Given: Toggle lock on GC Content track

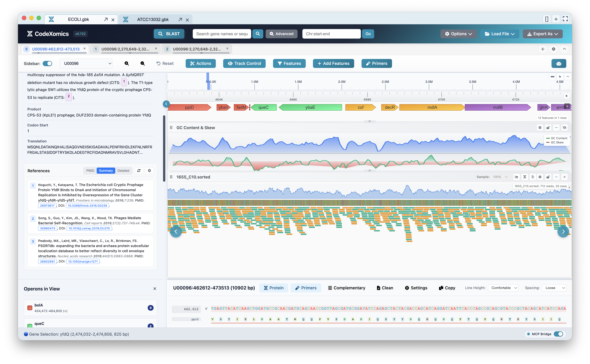Looking at the screenshot, I should [x=548, y=128].
